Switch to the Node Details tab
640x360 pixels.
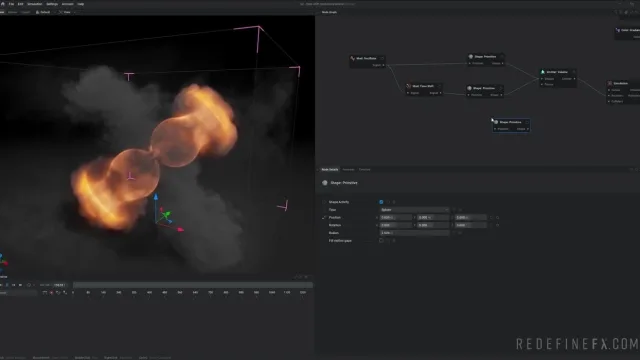[x=329, y=169]
